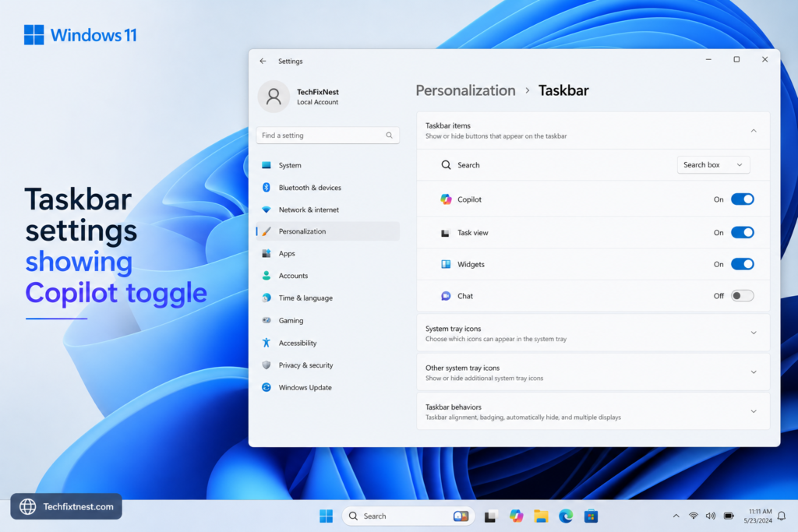Click the search magnifier in Find a setting
This screenshot has height=532, width=798.
[x=390, y=136]
